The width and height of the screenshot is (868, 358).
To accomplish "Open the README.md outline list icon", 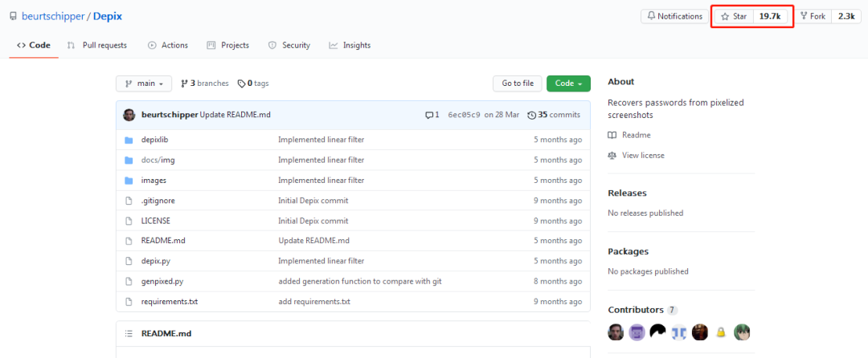I will click(x=129, y=334).
